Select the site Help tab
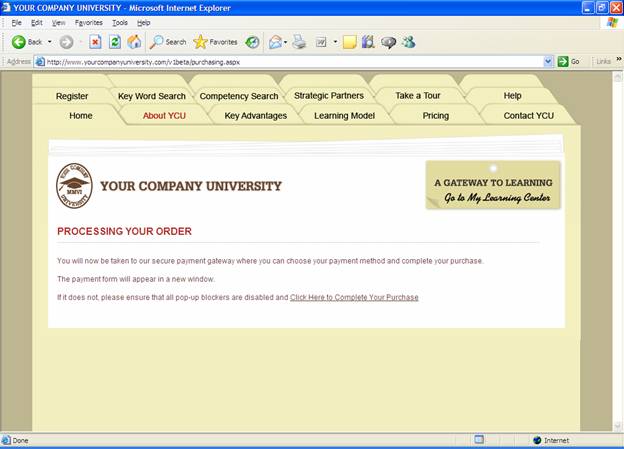This screenshot has width=624, height=449. pyautogui.click(x=512, y=96)
